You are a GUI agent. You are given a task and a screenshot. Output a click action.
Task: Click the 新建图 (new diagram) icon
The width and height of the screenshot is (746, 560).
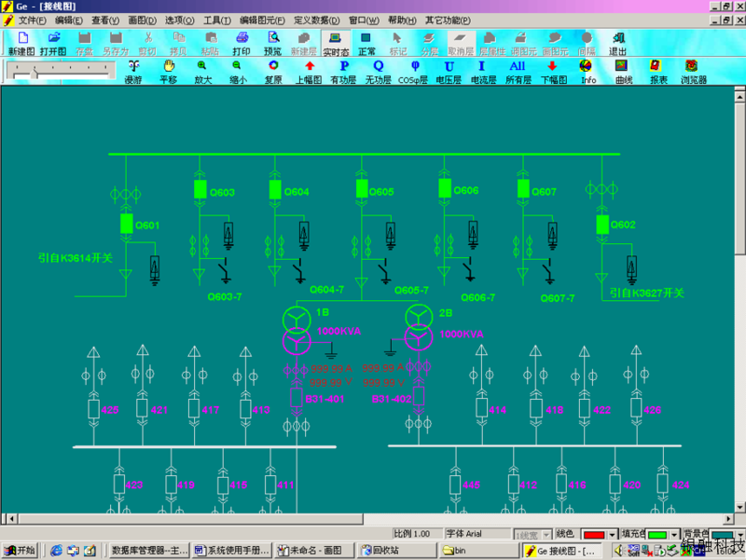pos(22,44)
